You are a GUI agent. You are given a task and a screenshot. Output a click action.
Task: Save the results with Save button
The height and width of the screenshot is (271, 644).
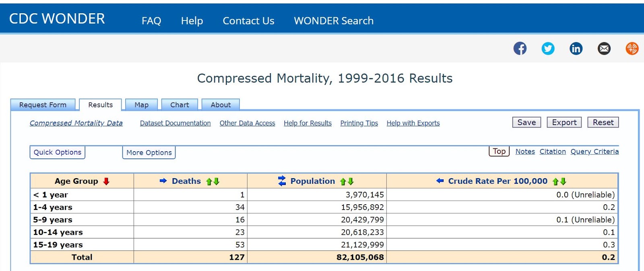coord(526,122)
